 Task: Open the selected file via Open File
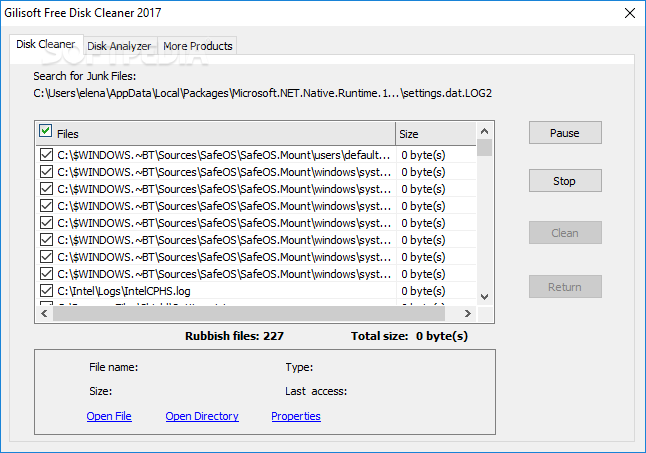[x=109, y=416]
